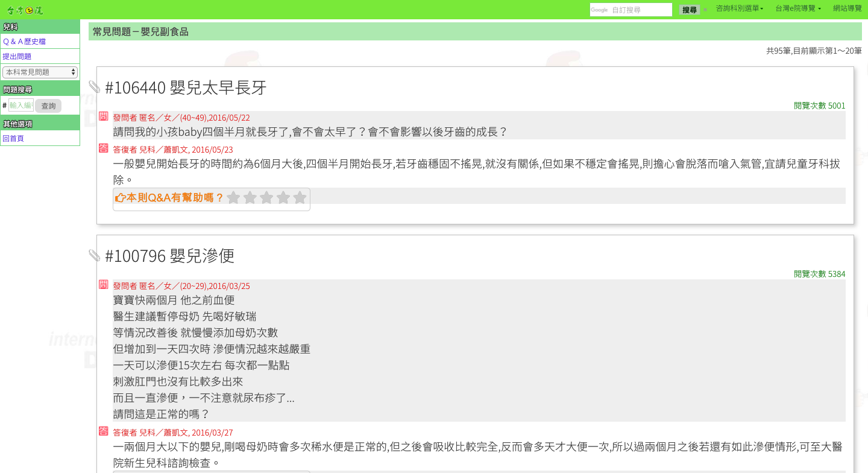This screenshot has height=473, width=868.
Task: Click the paperclip icon beside #100796
Action: click(x=95, y=256)
